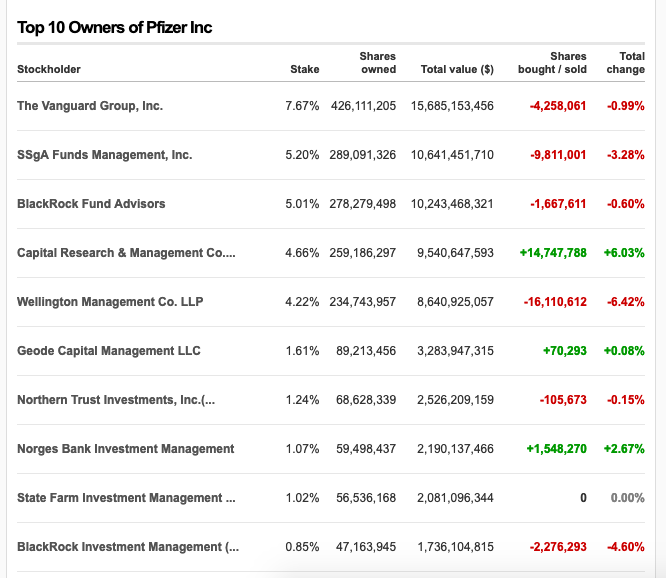
Task: Click the -9,811,001 shares sold value
Action: click(559, 155)
